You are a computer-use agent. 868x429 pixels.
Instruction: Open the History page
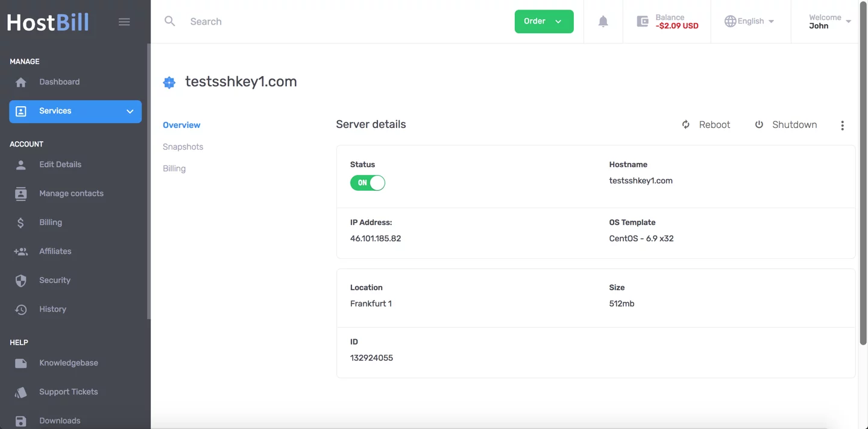coord(53,310)
